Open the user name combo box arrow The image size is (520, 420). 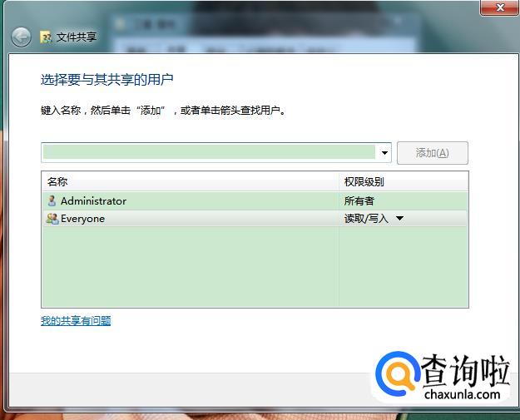(x=384, y=153)
